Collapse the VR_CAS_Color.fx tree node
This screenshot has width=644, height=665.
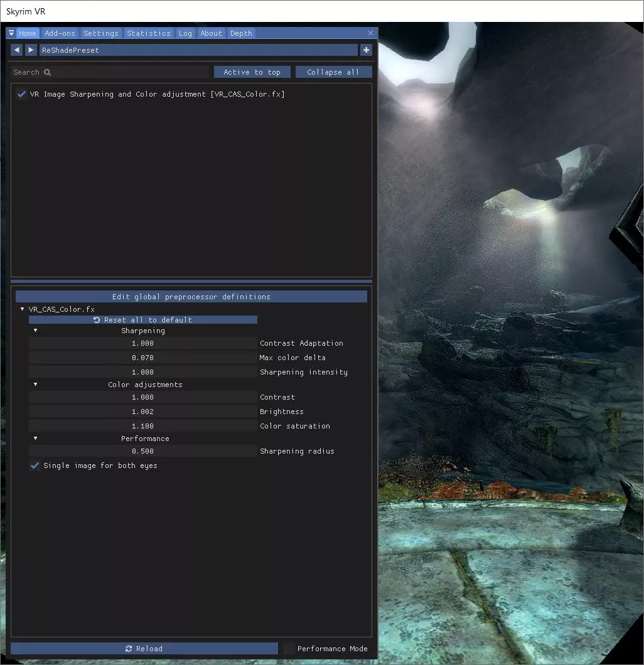click(x=23, y=309)
